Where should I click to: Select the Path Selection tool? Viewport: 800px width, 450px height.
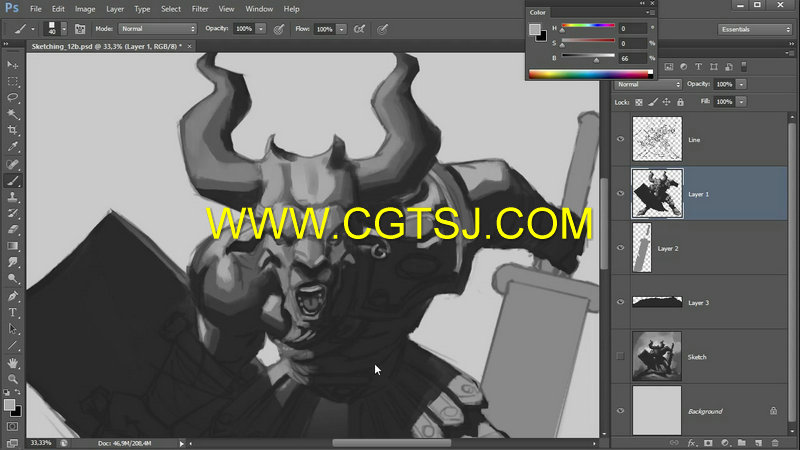click(13, 329)
